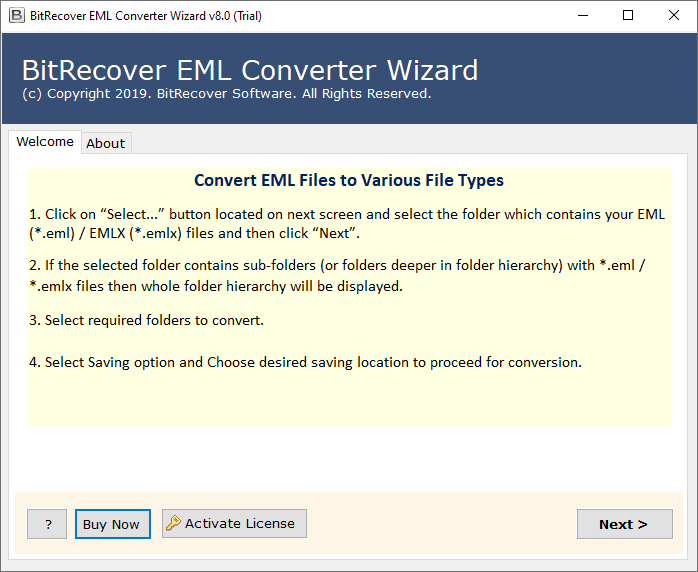Image resolution: width=698 pixels, height=572 pixels.
Task: Select the Welcome tab
Action: click(45, 142)
